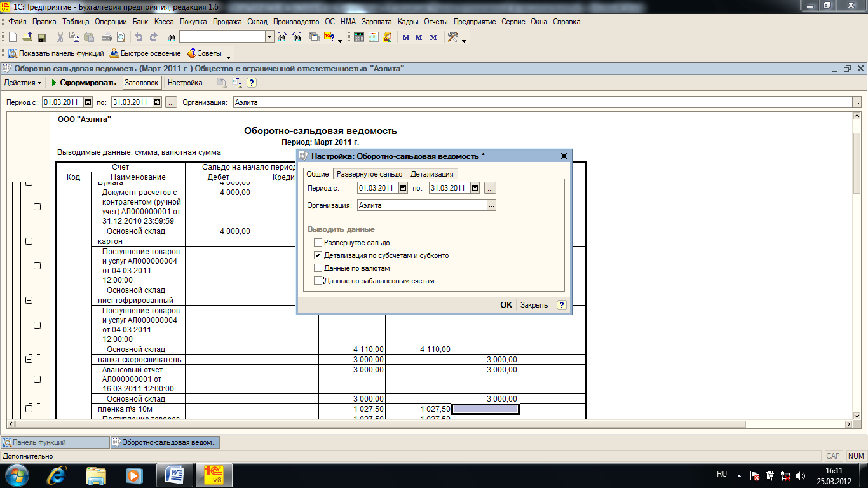Undo using the left curved arrow icon
The image size is (868, 488).
pyautogui.click(x=139, y=37)
